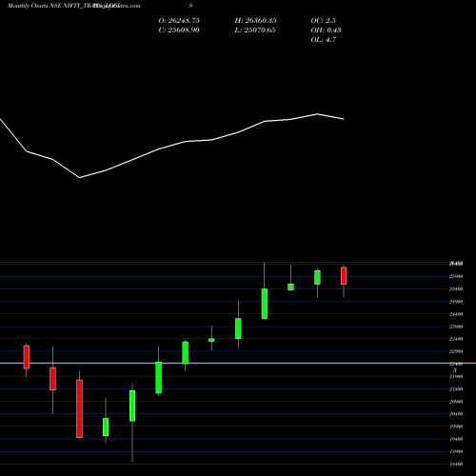The width and height of the screenshot is (476, 476).
Task: Click the Monthly Charts NSE NIFTY title text
Action: 73,6
